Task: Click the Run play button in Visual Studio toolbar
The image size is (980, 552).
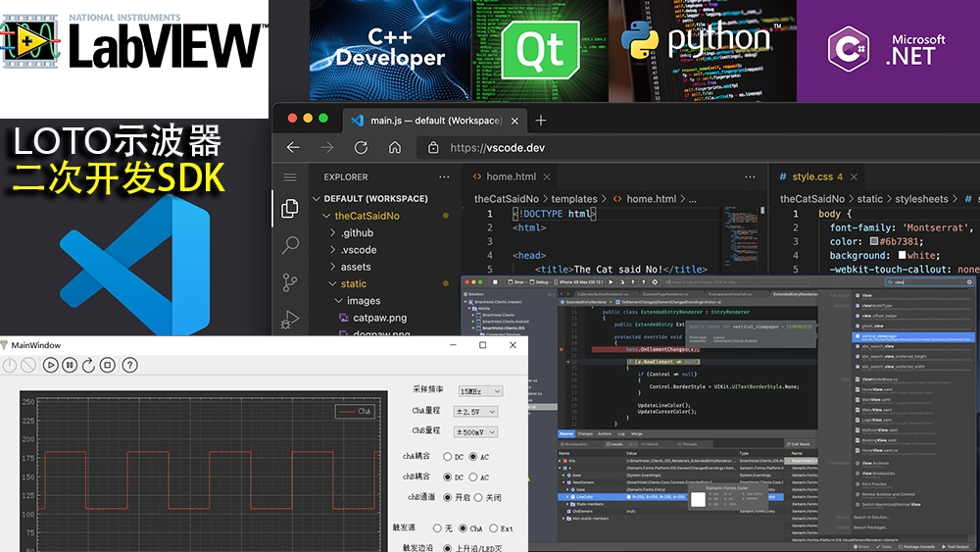Action: click(611, 282)
